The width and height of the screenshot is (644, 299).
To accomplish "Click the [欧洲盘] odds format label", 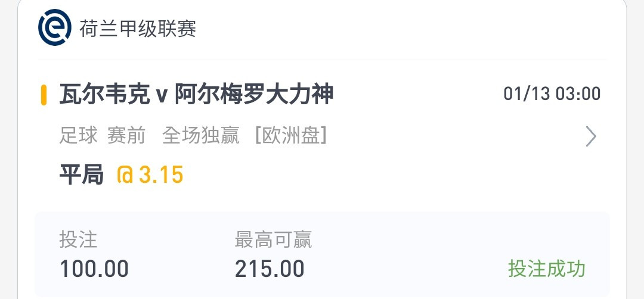I will click(291, 135).
